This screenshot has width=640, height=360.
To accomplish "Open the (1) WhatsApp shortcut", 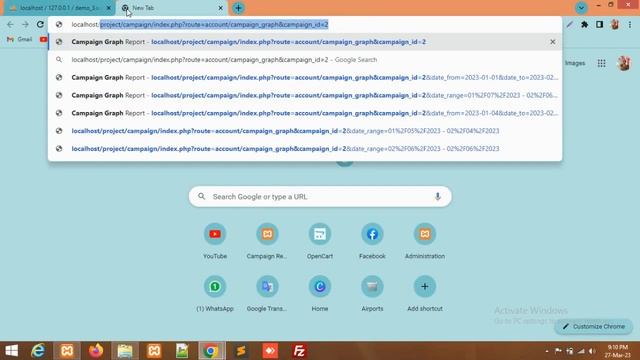I will (215, 293).
